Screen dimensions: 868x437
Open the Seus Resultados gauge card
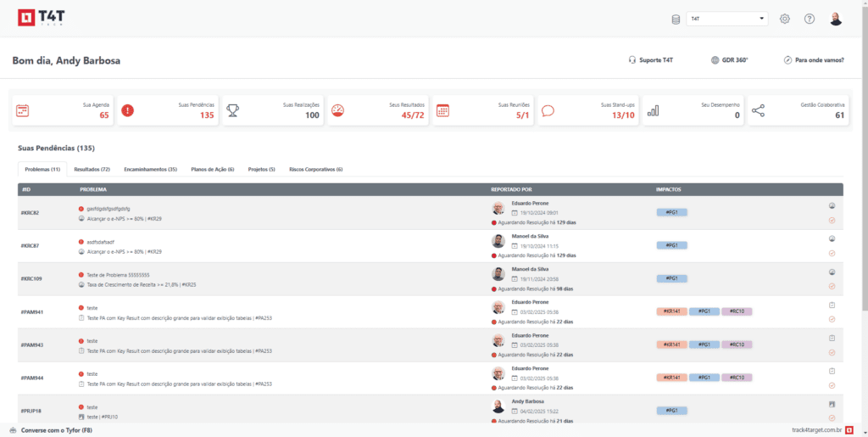[376, 110]
